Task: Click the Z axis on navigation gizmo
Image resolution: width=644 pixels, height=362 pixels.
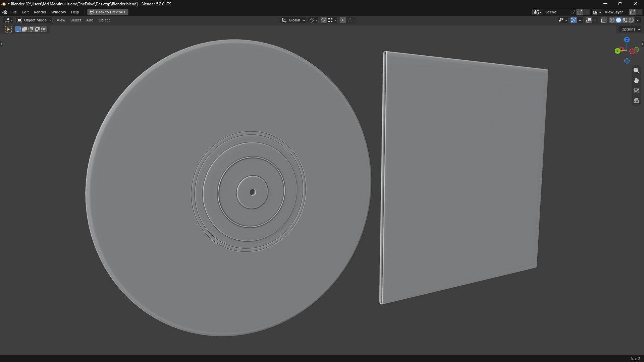Action: [627, 40]
